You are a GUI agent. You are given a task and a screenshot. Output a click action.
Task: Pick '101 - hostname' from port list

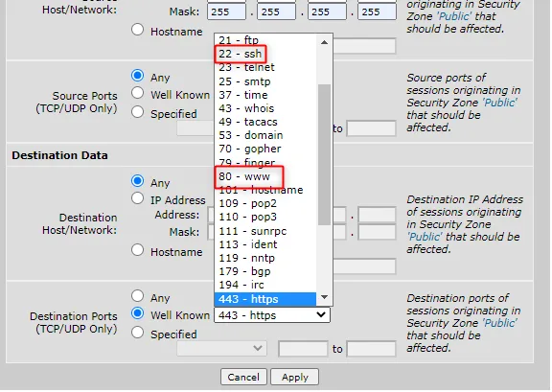265,190
